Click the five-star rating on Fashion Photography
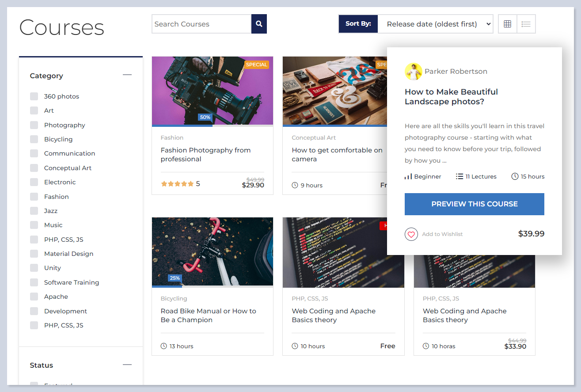The width and height of the screenshot is (581, 392). pyautogui.click(x=177, y=184)
